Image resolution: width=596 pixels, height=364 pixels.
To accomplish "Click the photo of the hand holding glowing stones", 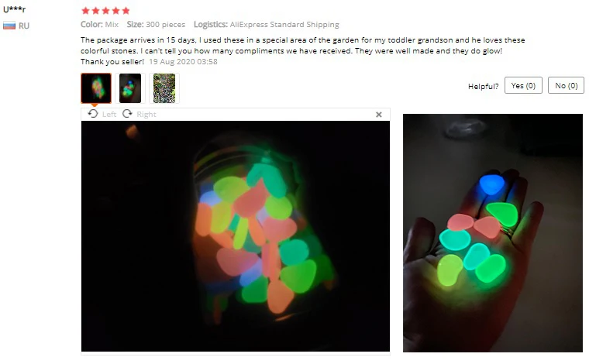I will coord(493,233).
